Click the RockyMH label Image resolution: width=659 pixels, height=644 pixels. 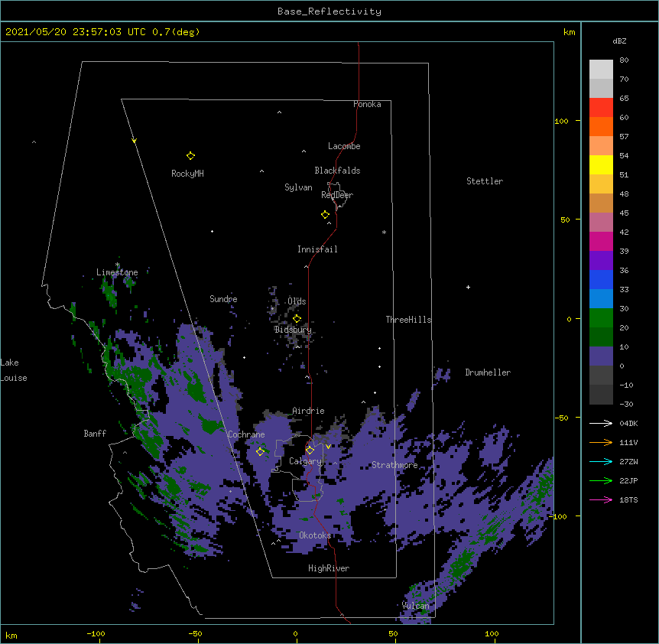[x=187, y=174]
